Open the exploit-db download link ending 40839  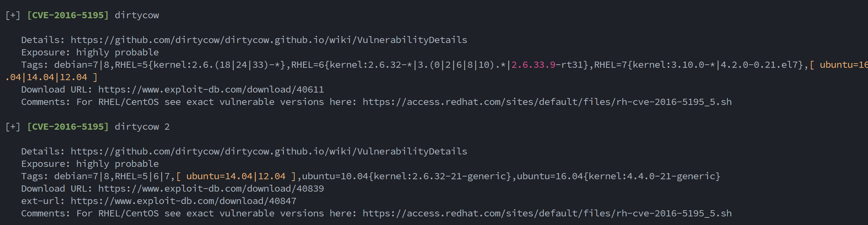pos(211,189)
